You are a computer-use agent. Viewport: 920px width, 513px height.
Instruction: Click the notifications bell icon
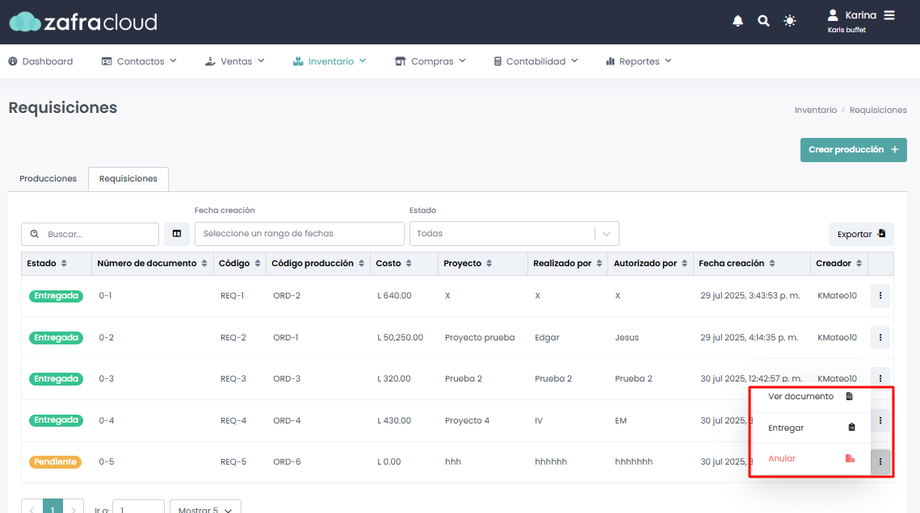coord(738,21)
